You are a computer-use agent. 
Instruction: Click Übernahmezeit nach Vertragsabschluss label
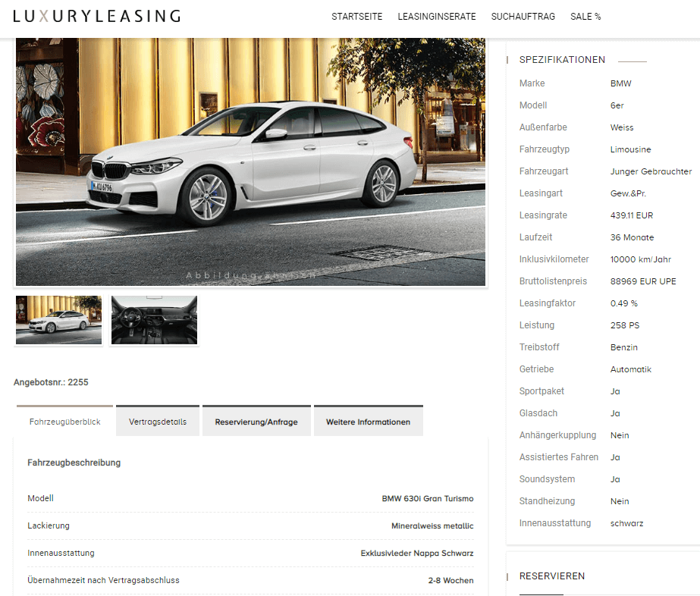[x=103, y=580]
